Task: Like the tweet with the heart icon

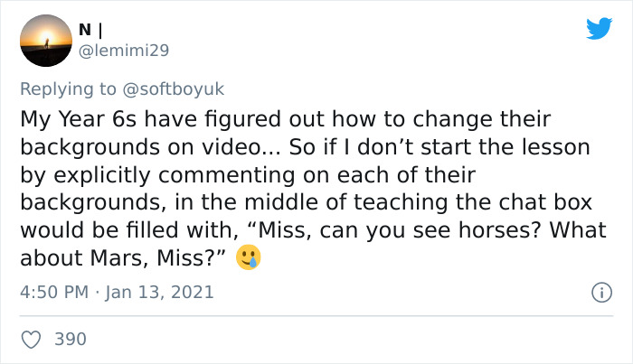Action: point(32,339)
